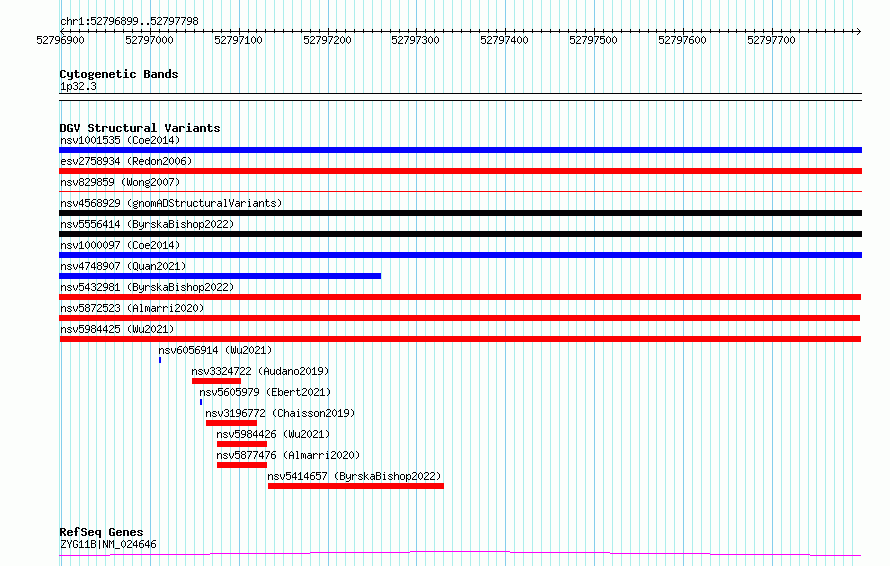Select the black nsv4568929 variant bar

460,213
